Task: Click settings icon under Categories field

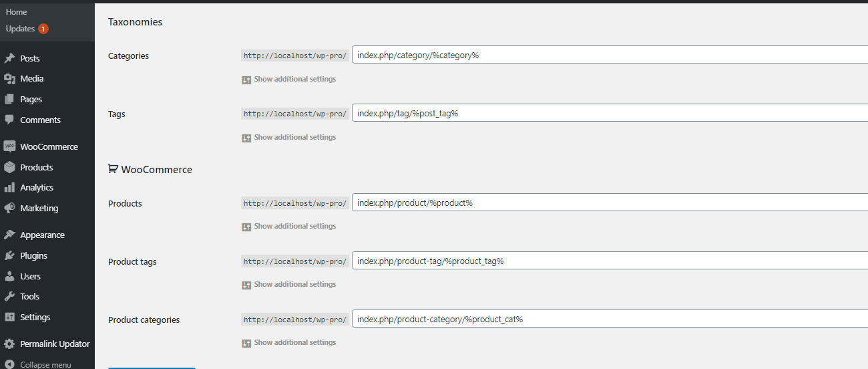Action: [x=246, y=80]
